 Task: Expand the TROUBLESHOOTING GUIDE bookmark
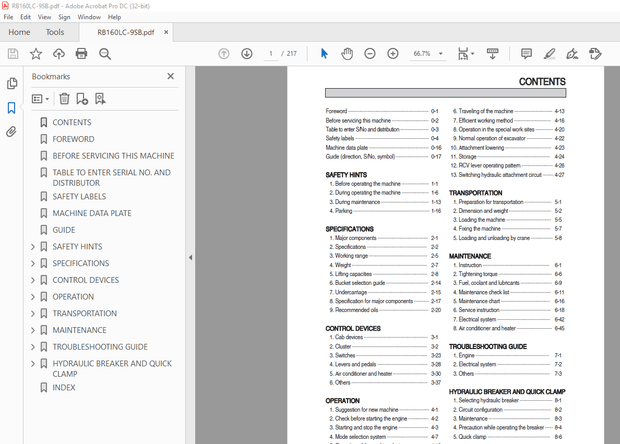click(33, 347)
